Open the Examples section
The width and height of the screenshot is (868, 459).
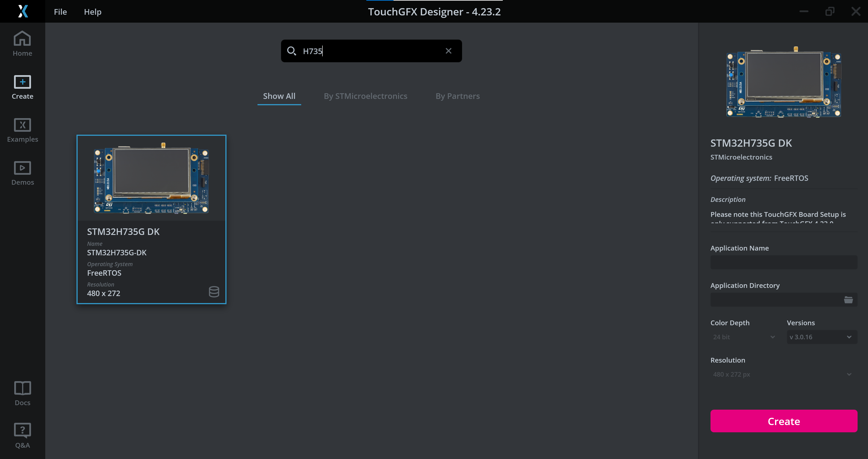pyautogui.click(x=22, y=130)
